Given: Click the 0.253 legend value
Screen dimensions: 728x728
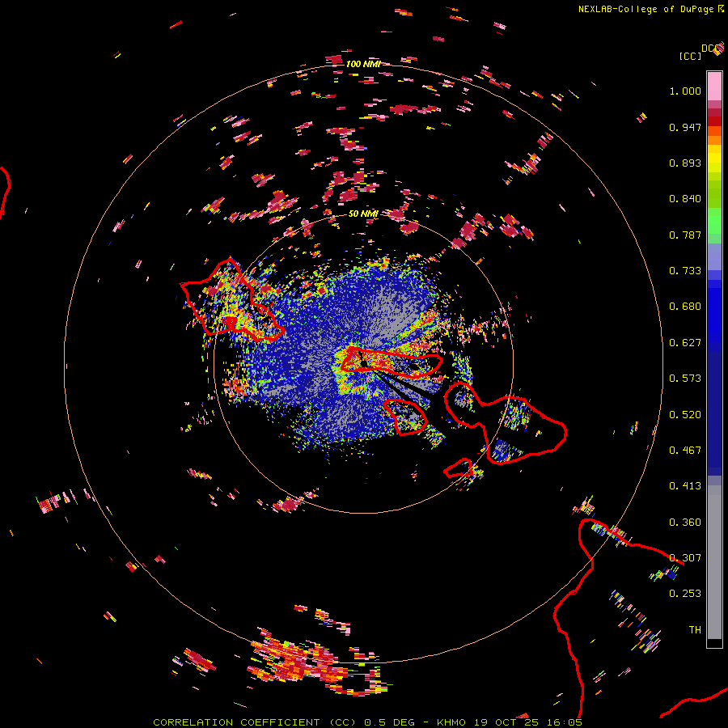Looking at the screenshot, I should pyautogui.click(x=685, y=594).
